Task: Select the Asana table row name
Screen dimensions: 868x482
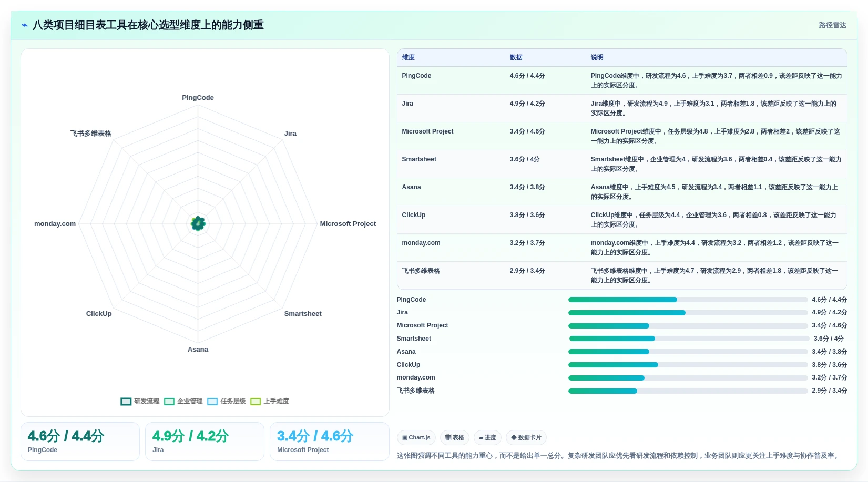Action: tap(411, 187)
